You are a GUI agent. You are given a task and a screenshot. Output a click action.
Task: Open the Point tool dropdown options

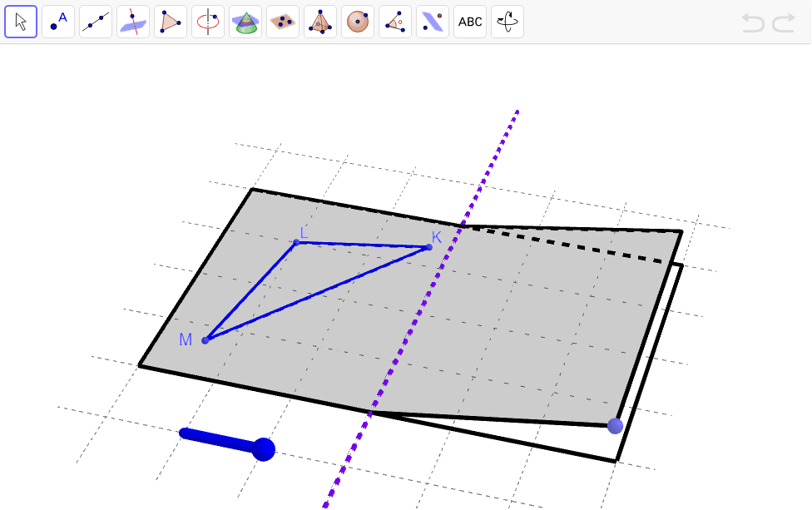[70, 33]
